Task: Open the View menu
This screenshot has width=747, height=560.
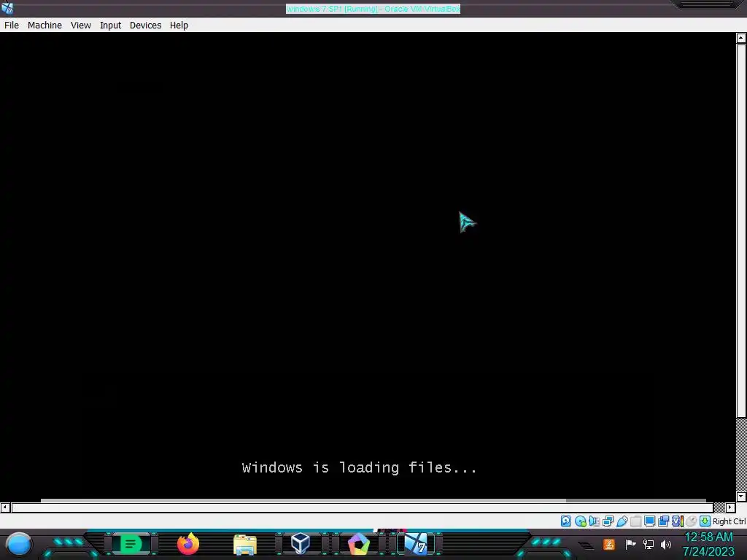Action: [80, 26]
